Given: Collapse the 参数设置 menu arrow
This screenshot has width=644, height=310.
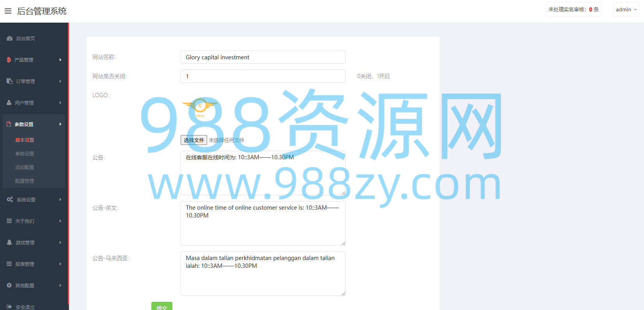Looking at the screenshot, I should [x=60, y=124].
